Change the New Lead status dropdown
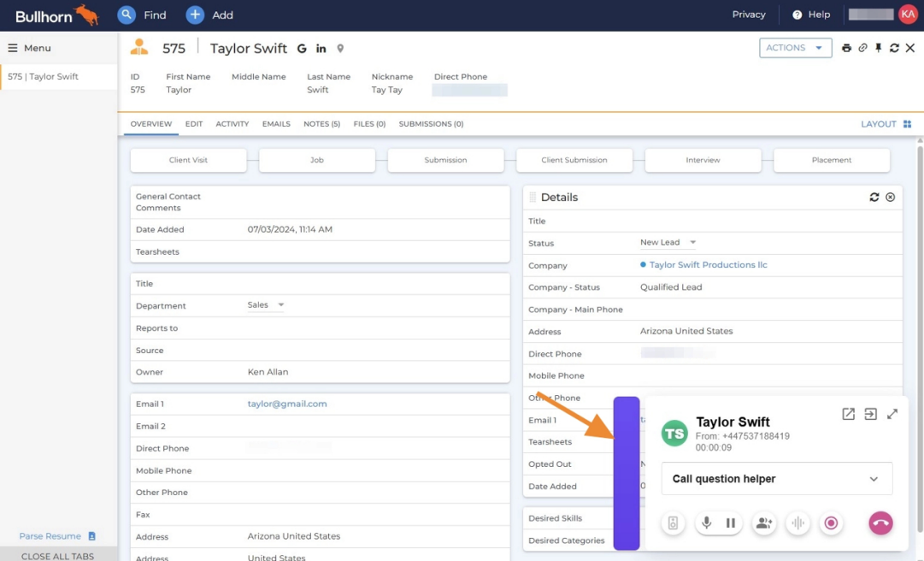Viewport: 924px width, 561px height. coord(668,242)
